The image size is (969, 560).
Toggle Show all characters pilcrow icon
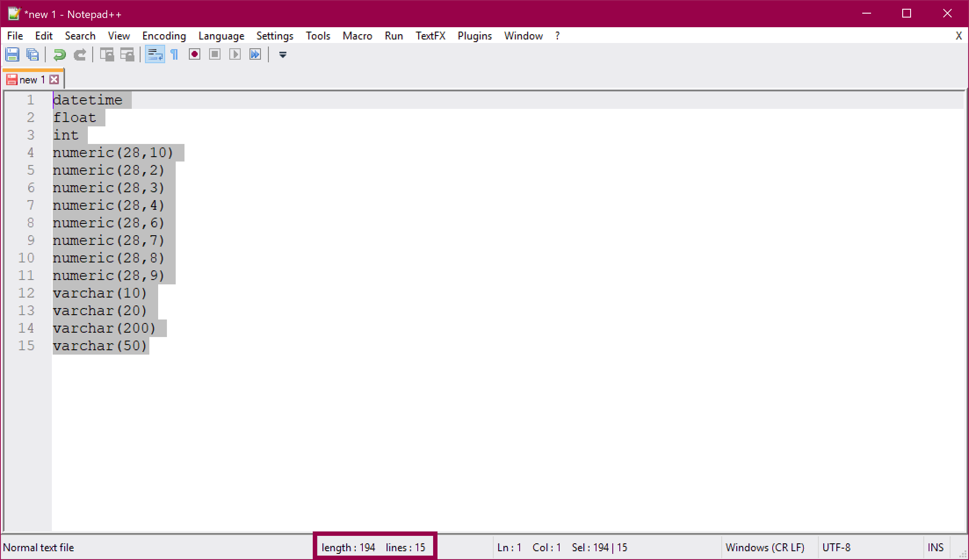point(174,54)
